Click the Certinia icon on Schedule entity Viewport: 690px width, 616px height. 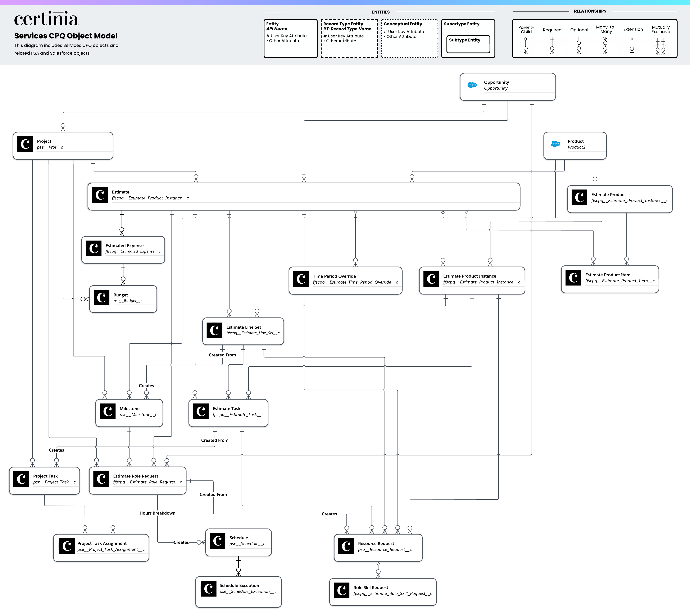[217, 541]
